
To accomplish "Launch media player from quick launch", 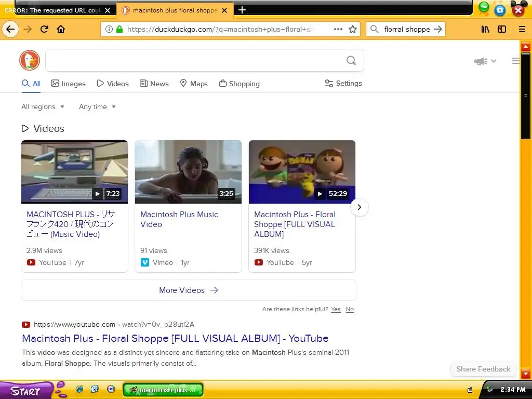I will [111, 389].
